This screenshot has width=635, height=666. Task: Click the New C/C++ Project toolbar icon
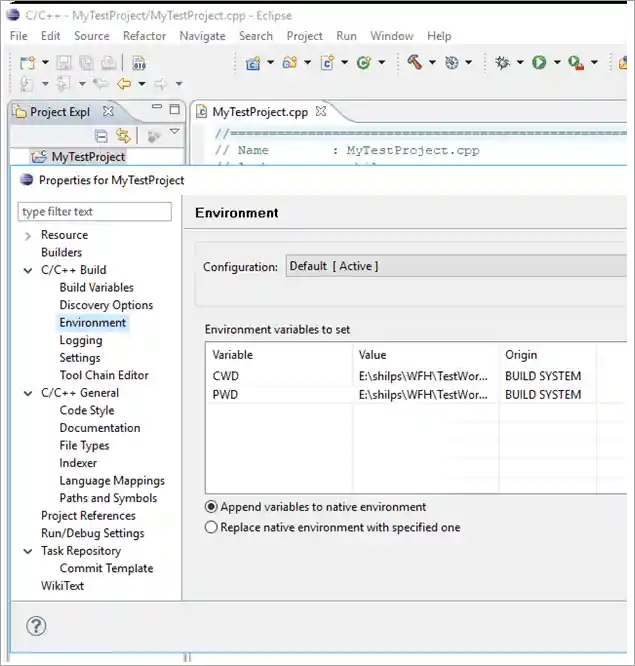pyautogui.click(x=253, y=63)
